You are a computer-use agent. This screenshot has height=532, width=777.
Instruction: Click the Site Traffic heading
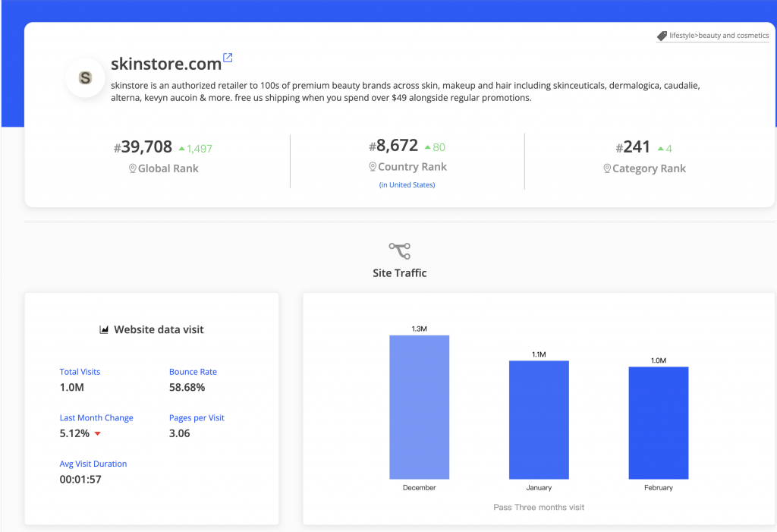[x=399, y=273]
